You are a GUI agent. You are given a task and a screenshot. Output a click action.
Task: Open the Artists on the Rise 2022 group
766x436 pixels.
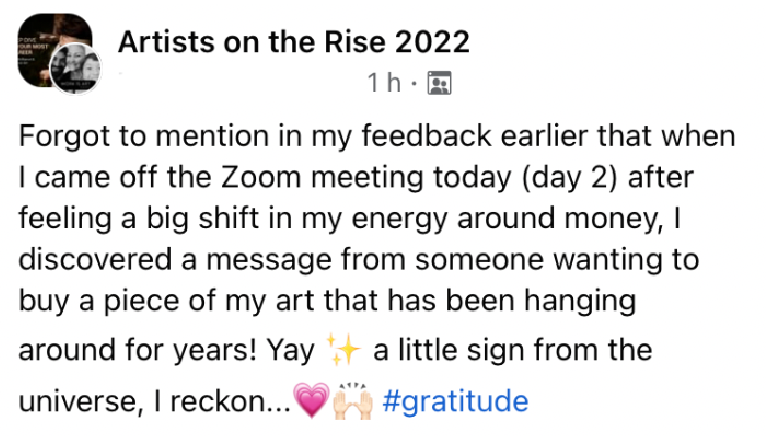[x=294, y=42]
